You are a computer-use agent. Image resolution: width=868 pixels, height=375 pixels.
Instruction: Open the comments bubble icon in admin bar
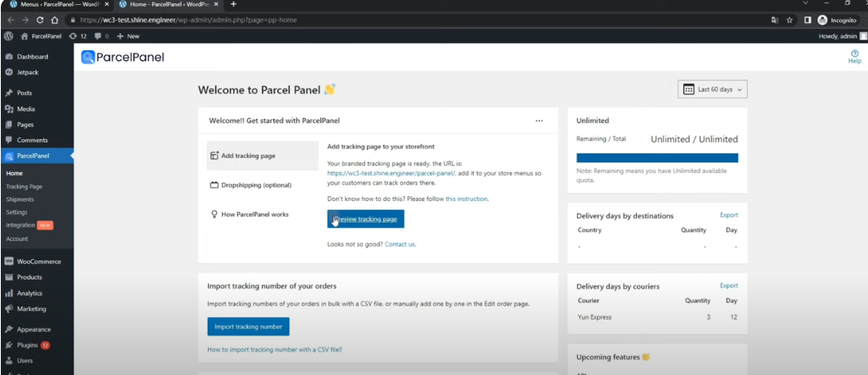click(x=101, y=36)
